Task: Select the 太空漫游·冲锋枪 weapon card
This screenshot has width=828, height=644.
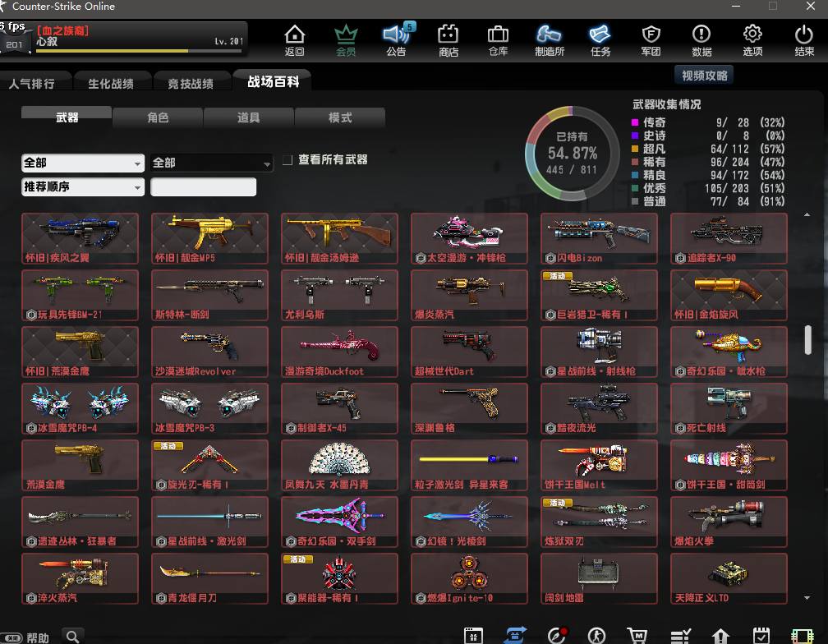Action: [x=470, y=238]
